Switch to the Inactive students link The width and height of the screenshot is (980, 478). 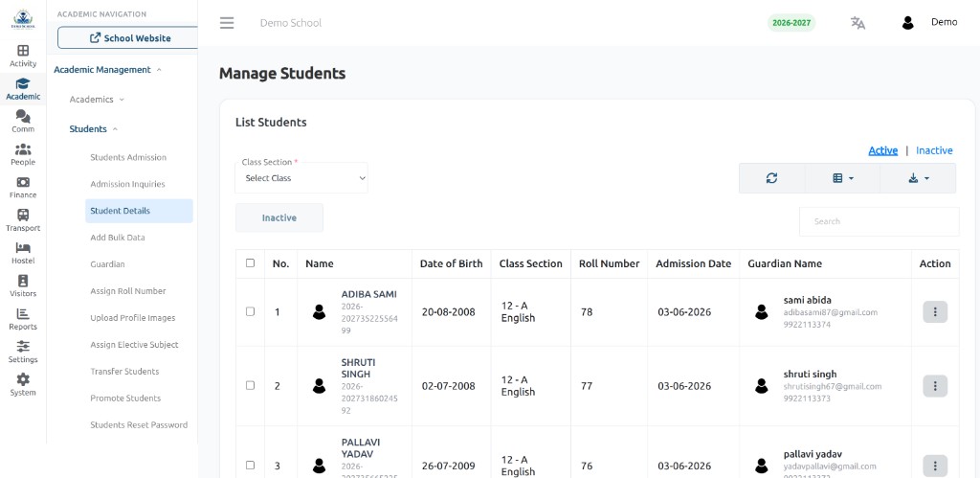point(934,150)
